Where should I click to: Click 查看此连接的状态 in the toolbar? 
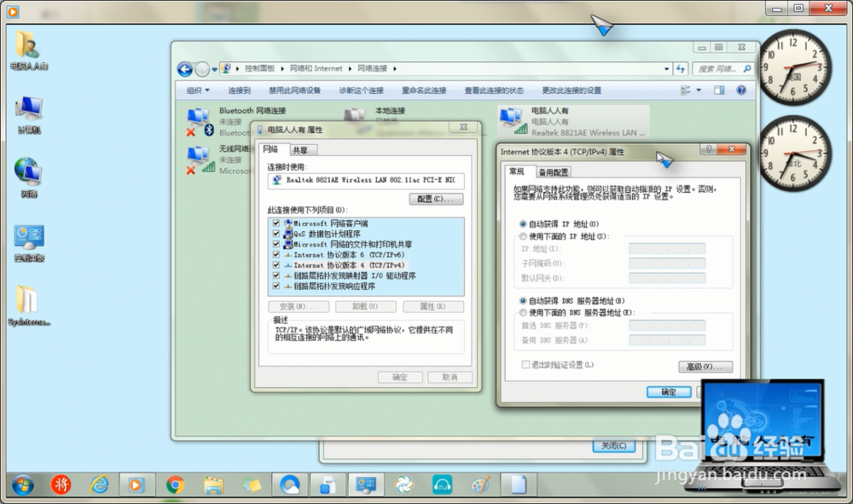click(494, 90)
